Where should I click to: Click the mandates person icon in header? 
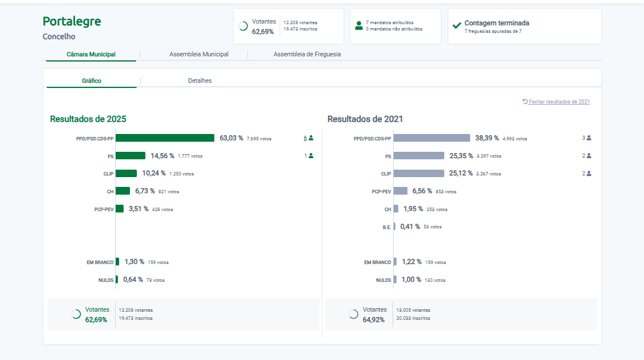359,26
